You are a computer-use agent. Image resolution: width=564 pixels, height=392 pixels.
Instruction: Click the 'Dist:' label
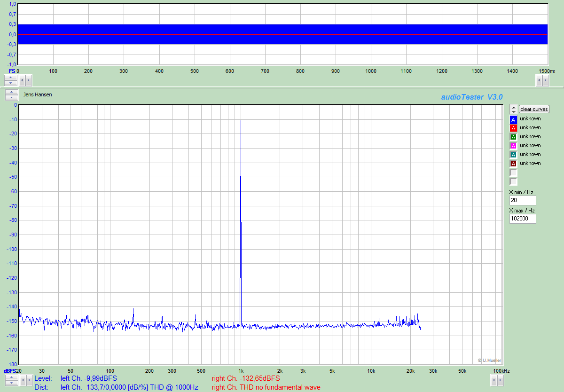click(41, 388)
